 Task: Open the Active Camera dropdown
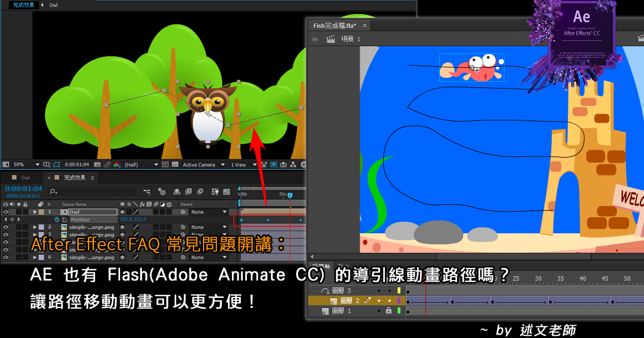point(204,164)
